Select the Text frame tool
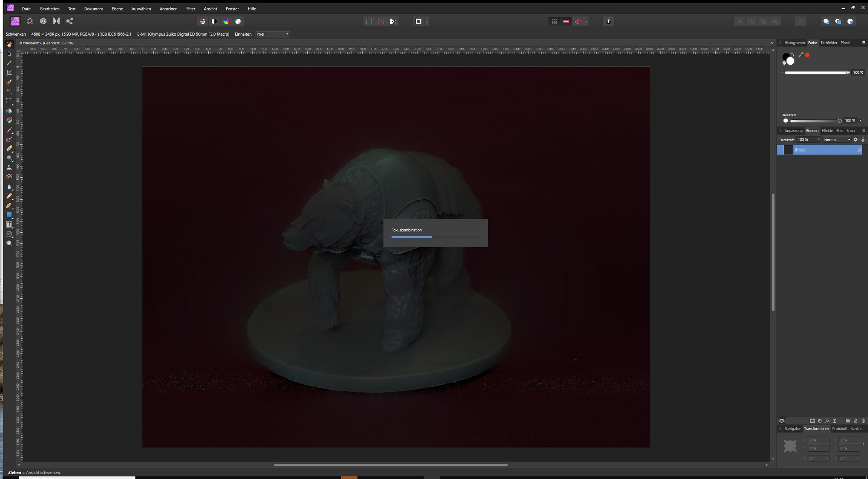This screenshot has height=479, width=868. click(x=9, y=225)
